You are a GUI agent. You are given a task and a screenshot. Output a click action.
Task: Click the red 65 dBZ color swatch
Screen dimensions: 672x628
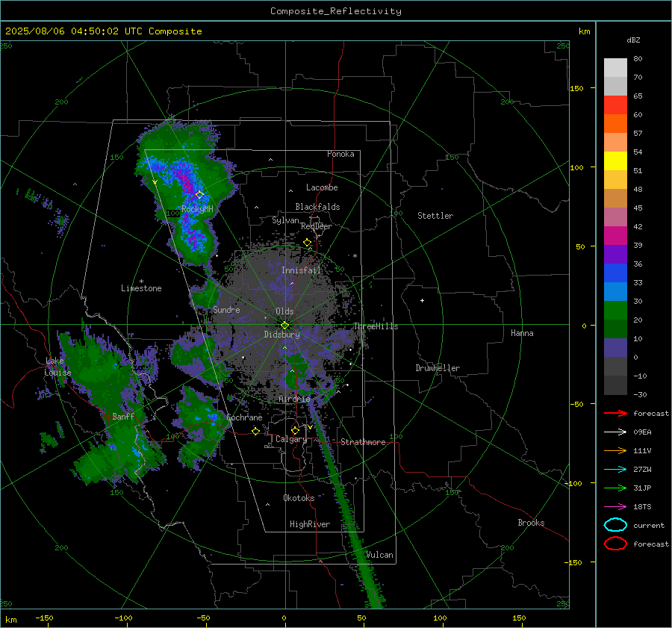[615, 105]
